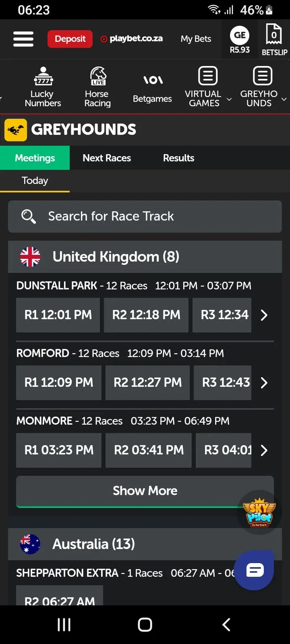Open Monmore R3 04:01 race
This screenshot has height=644, width=290.
(x=224, y=450)
